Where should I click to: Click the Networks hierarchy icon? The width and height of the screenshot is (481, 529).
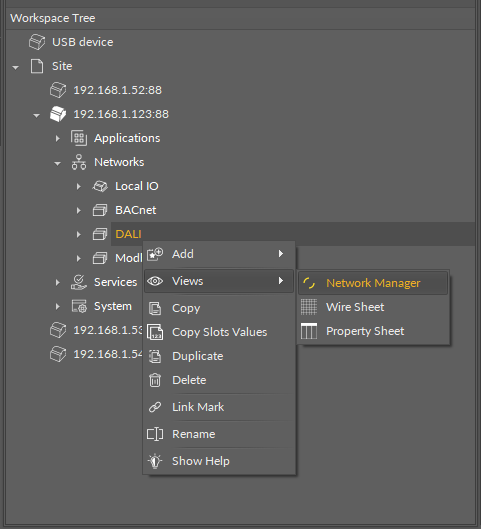(x=79, y=162)
